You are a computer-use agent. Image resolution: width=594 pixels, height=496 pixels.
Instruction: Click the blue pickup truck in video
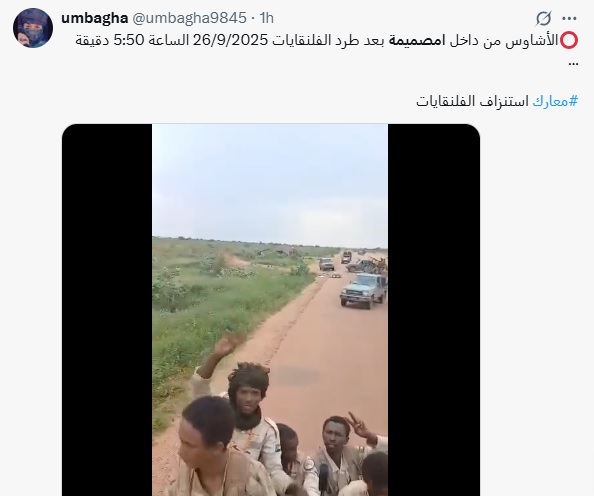point(363,290)
